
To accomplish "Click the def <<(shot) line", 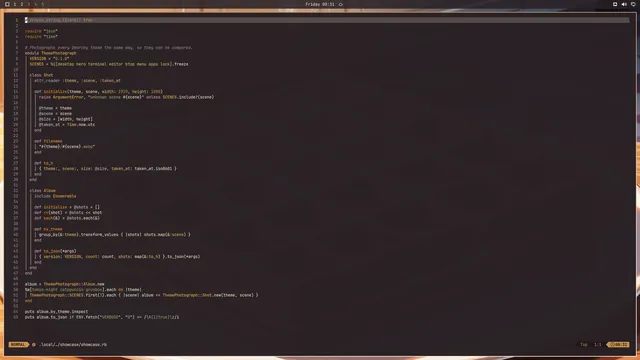I will [68, 213].
